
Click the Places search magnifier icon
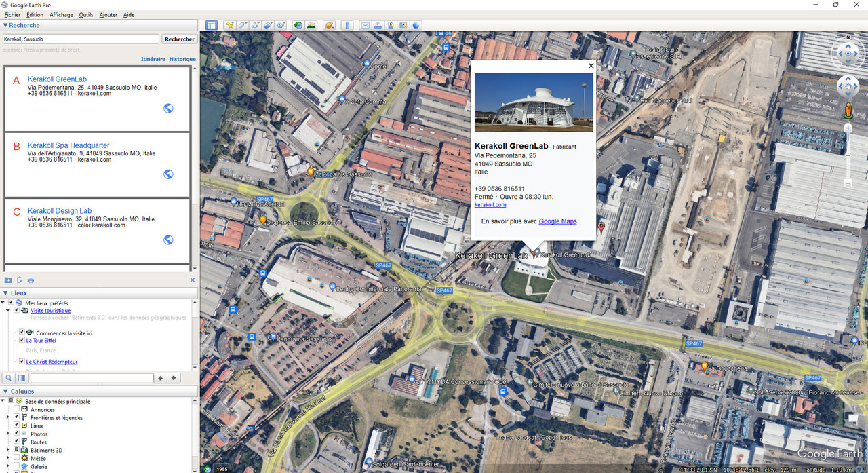point(9,378)
